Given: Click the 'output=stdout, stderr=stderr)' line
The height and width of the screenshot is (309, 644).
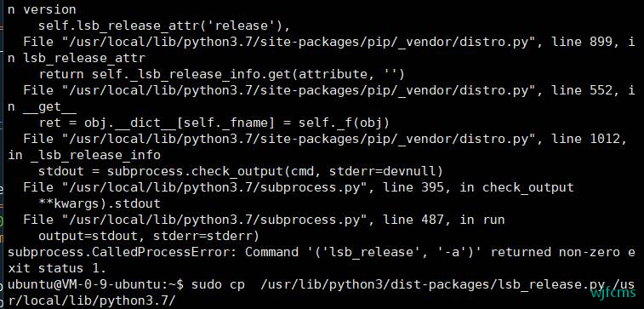Looking at the screenshot, I should pos(149,236).
